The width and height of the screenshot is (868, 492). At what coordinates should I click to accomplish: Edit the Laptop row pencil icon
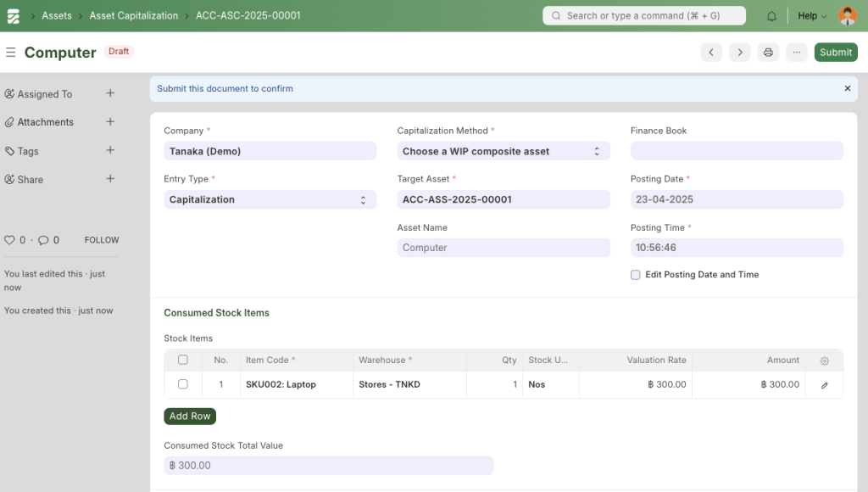[824, 385]
